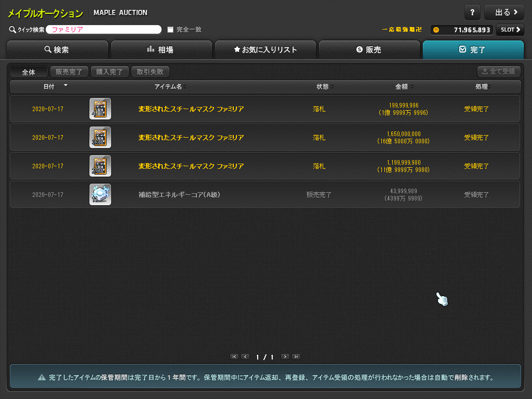Screen dimensions: 532x399
Task: Switch to the 相場 market price tab
Action: (162, 50)
